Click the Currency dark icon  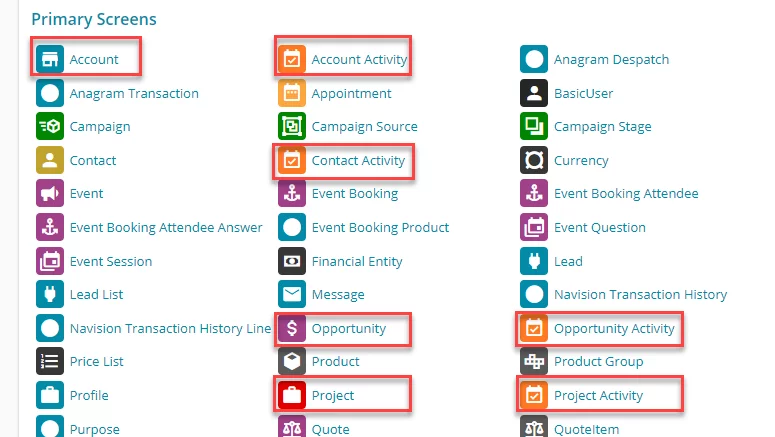[x=534, y=160]
